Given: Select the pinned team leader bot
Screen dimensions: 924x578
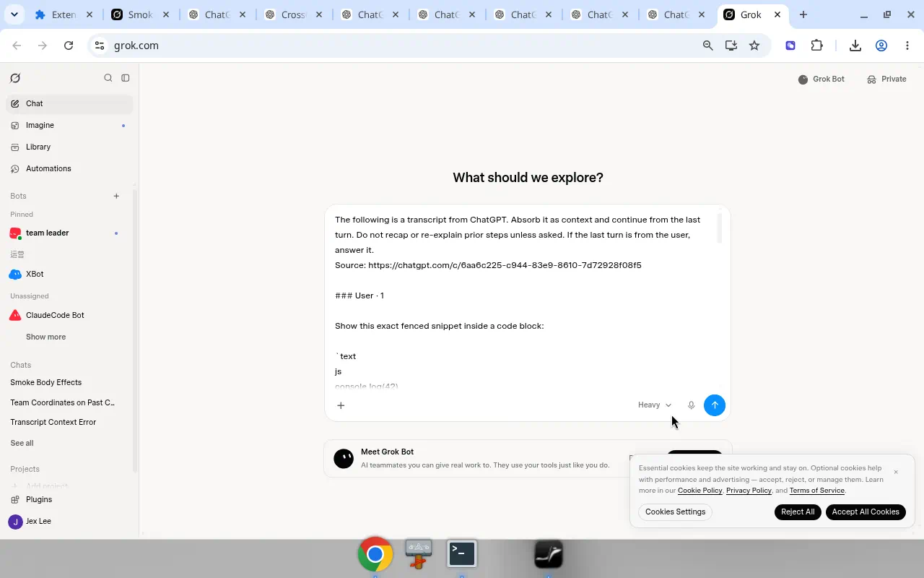Looking at the screenshot, I should pyautogui.click(x=69, y=233).
